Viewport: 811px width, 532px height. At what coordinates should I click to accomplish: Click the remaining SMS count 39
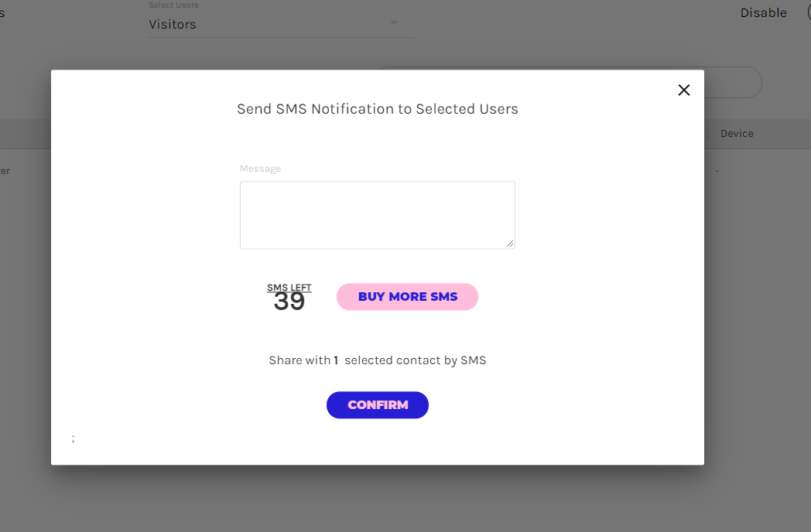click(289, 302)
